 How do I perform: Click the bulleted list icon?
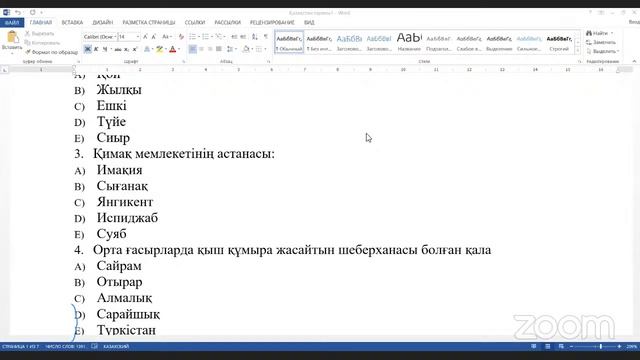tap(192, 37)
